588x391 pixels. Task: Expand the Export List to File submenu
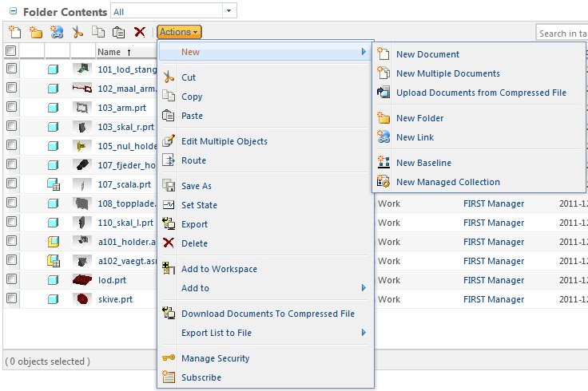tap(364, 332)
